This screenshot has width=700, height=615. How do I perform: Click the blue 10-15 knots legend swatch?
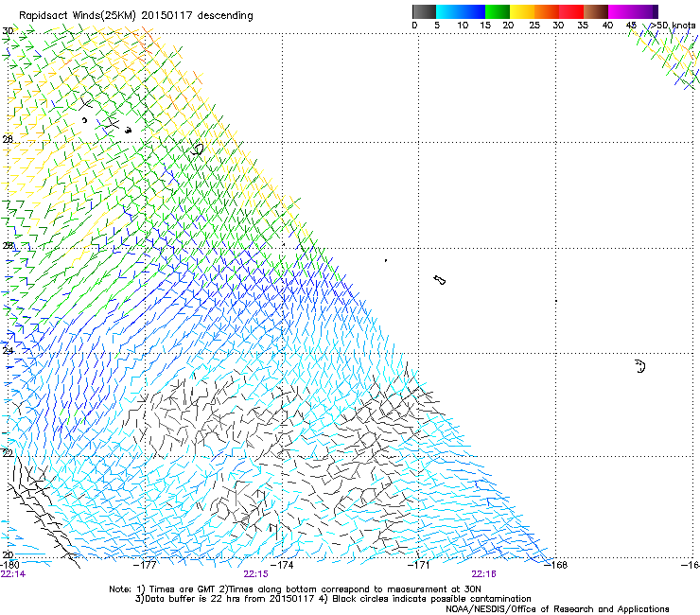pos(472,11)
